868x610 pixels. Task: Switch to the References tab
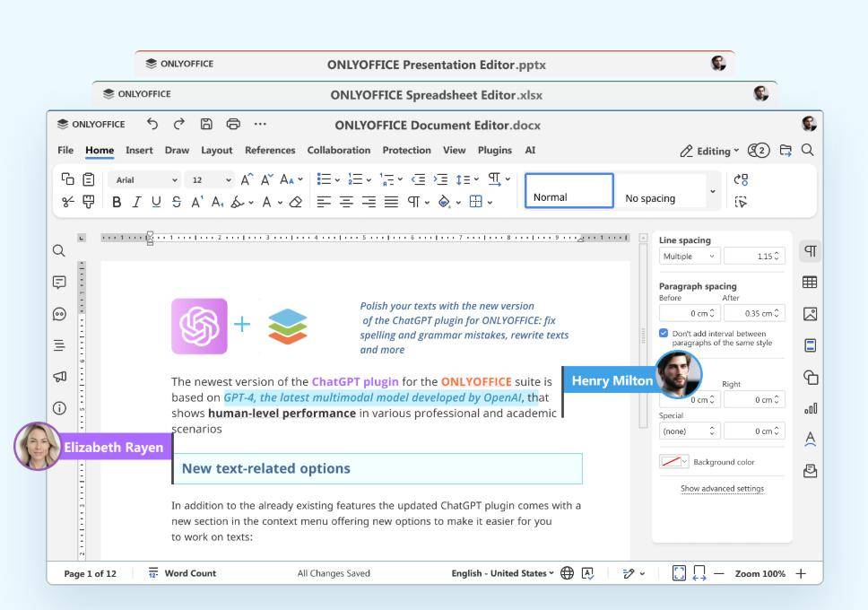pos(270,151)
